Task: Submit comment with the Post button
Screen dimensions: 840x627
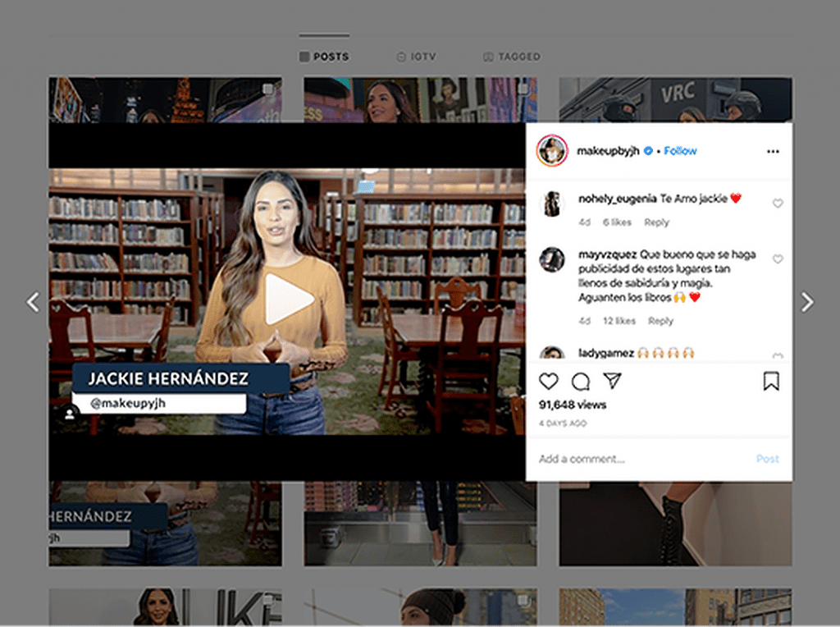Action: 767,459
